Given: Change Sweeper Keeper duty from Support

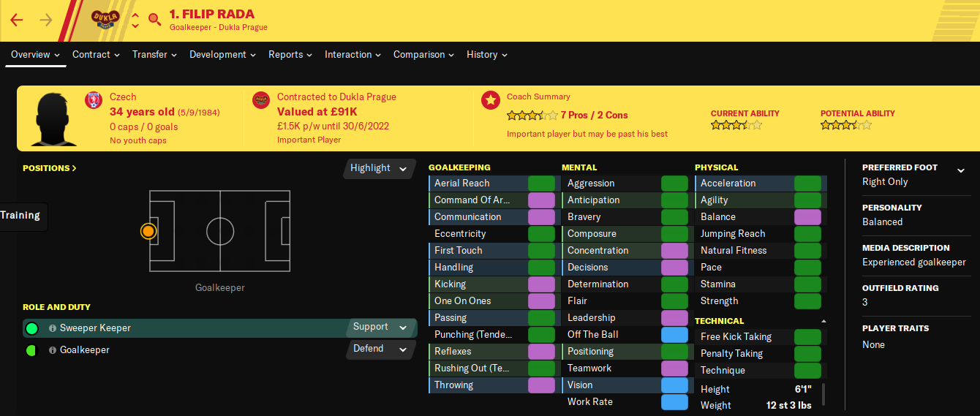Looking at the screenshot, I should pos(380,328).
